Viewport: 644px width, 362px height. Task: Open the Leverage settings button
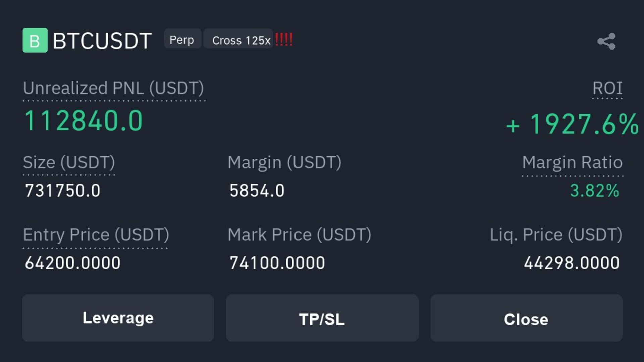point(118,318)
